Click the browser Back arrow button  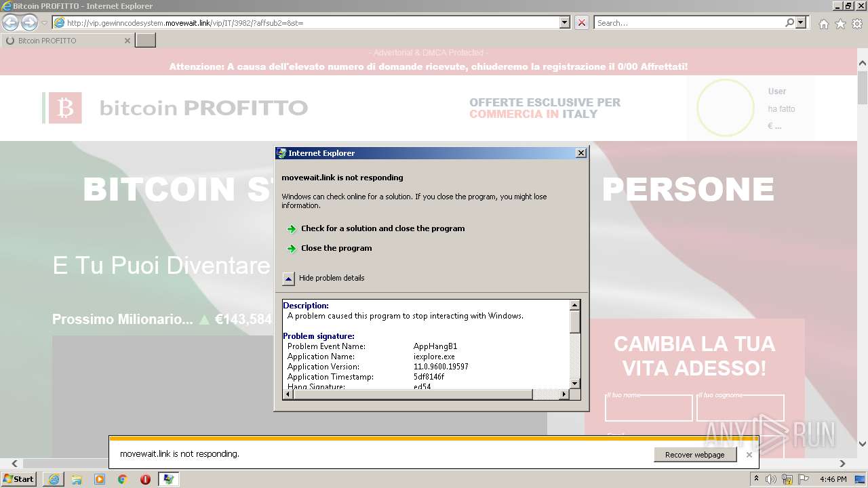10,22
